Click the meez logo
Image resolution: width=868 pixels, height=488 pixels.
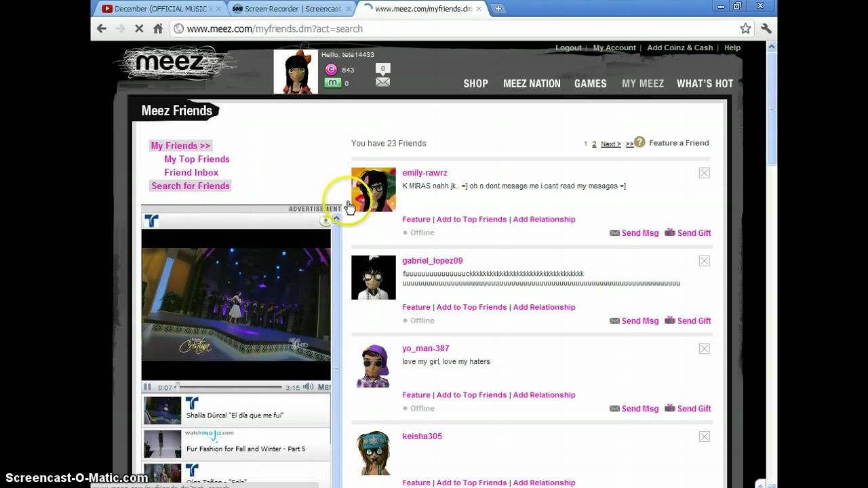tap(170, 63)
